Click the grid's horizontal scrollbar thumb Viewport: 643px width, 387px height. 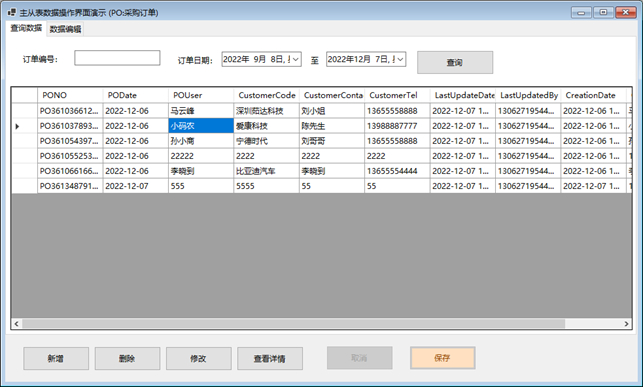(294, 324)
